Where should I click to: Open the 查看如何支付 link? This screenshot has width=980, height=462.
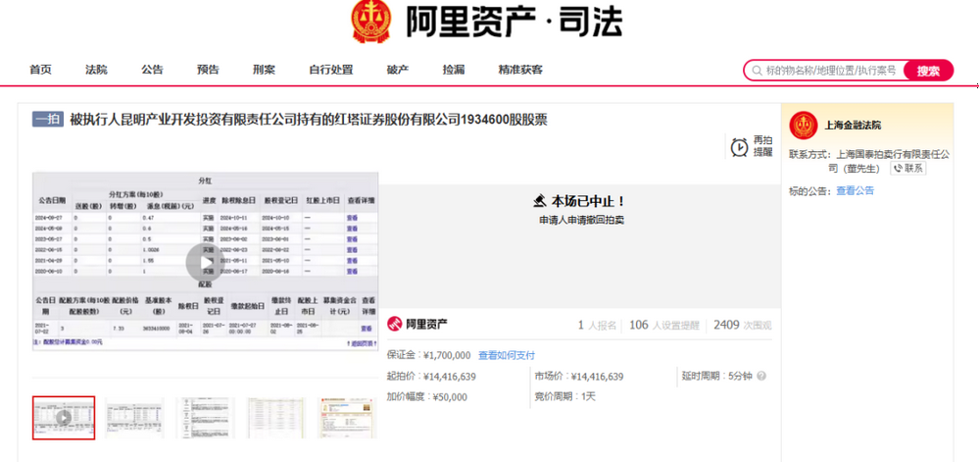click(506, 355)
